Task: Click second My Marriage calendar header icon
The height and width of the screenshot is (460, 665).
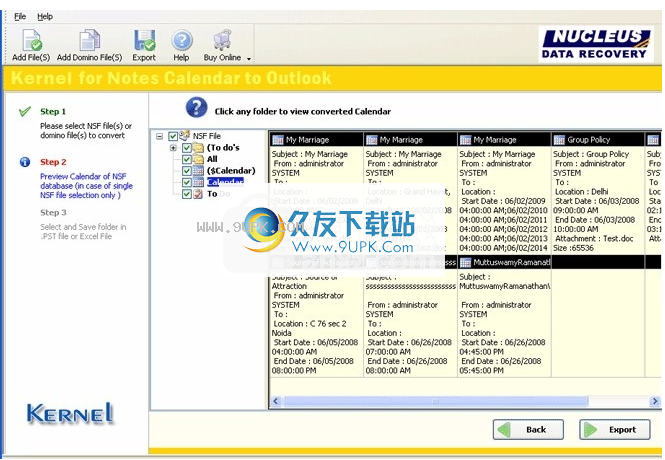Action: 372,140
